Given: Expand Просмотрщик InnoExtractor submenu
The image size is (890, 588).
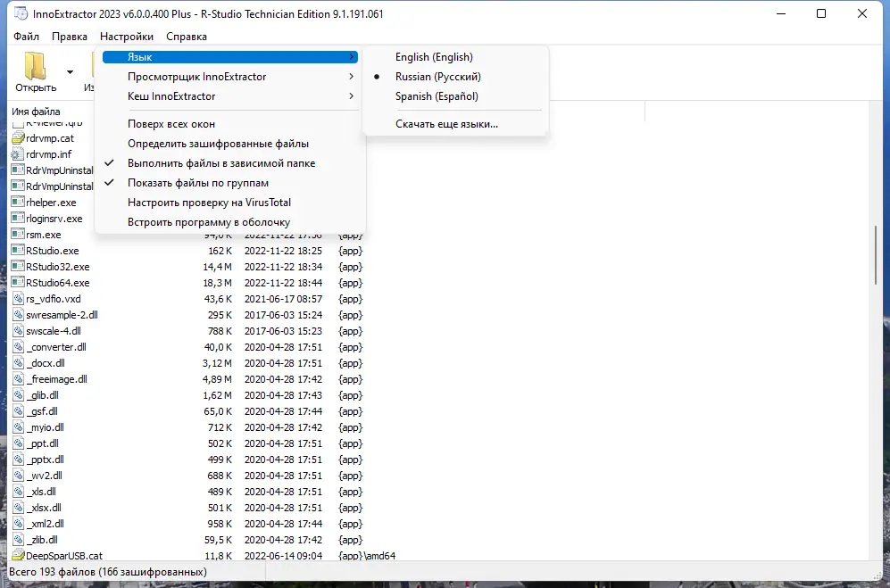Looking at the screenshot, I should 230,77.
